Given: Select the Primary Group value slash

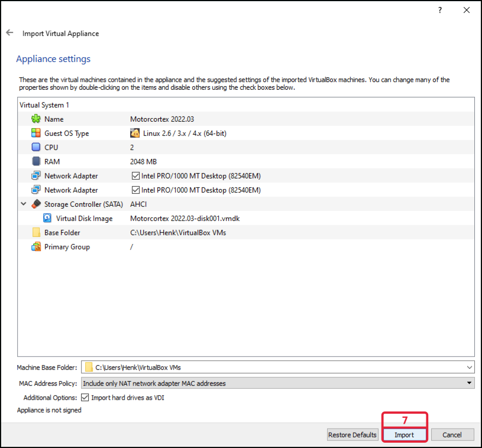Looking at the screenshot, I should point(131,246).
